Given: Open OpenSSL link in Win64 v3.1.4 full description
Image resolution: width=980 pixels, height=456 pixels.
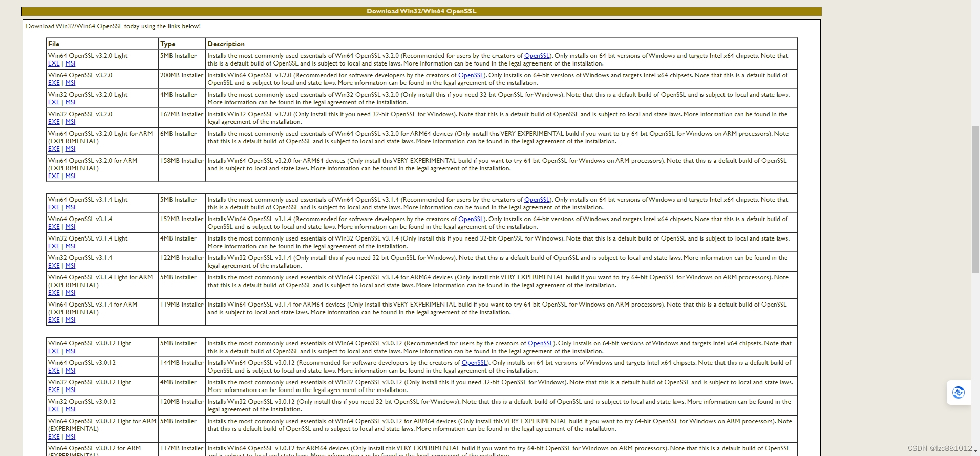Looking at the screenshot, I should pos(471,219).
